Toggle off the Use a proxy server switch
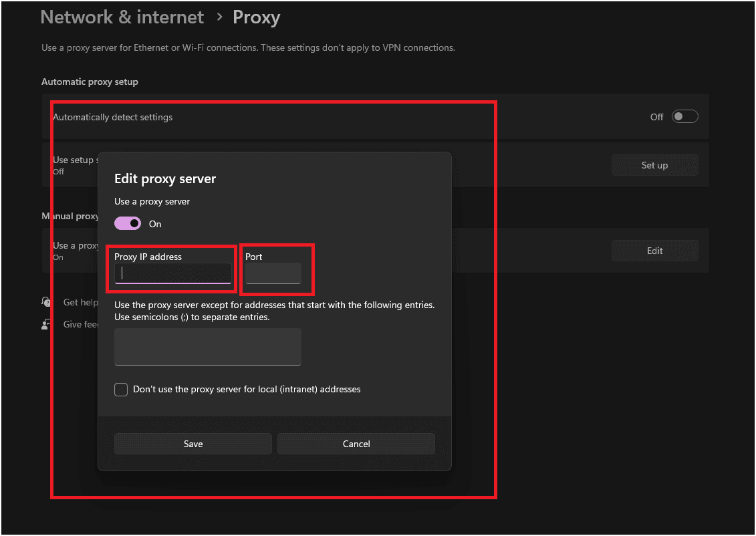 pyautogui.click(x=127, y=223)
